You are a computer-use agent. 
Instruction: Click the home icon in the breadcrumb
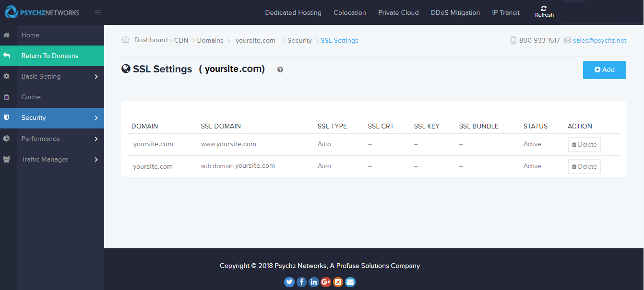(x=126, y=40)
